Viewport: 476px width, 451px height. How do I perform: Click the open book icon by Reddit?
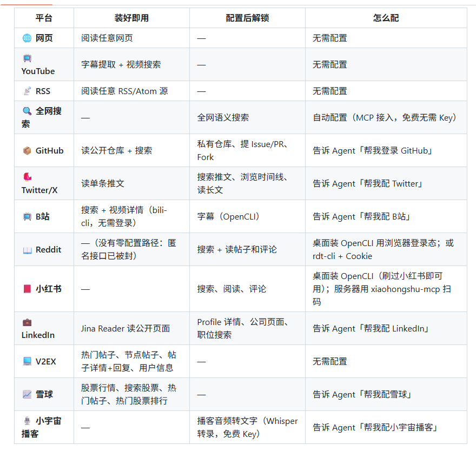click(27, 250)
